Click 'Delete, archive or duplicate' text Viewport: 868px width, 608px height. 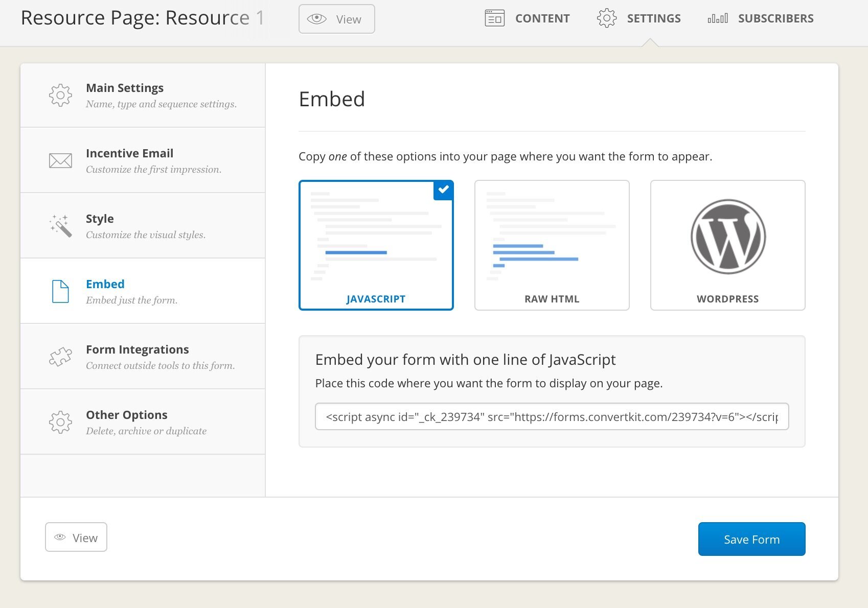[146, 431]
